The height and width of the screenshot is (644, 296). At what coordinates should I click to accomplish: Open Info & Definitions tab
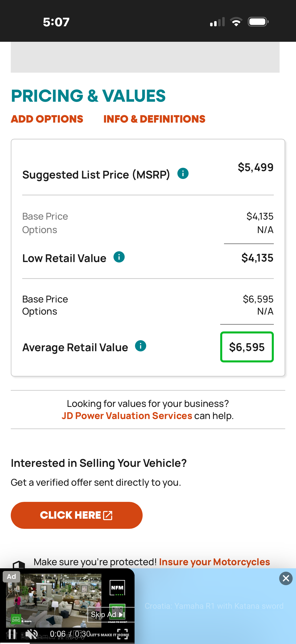(x=154, y=119)
